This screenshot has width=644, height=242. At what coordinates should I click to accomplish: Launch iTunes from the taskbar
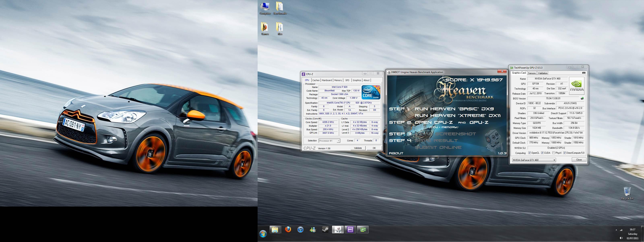pos(300,229)
